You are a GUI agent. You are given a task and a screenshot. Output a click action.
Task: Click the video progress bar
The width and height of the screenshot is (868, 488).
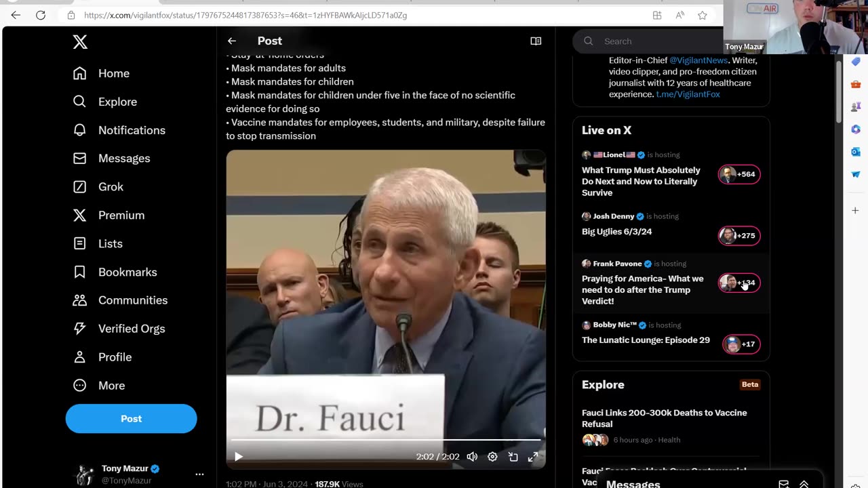point(386,440)
